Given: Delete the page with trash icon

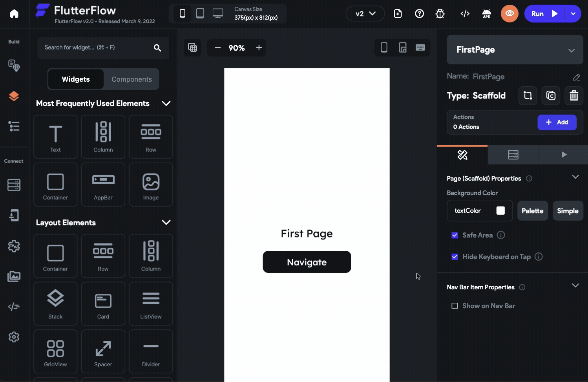Looking at the screenshot, I should click(x=574, y=95).
